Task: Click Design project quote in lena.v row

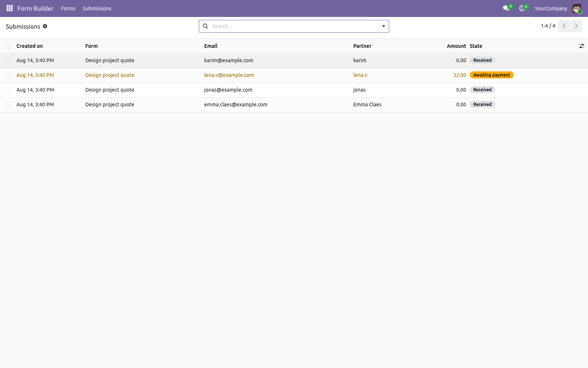Action: pos(110,75)
